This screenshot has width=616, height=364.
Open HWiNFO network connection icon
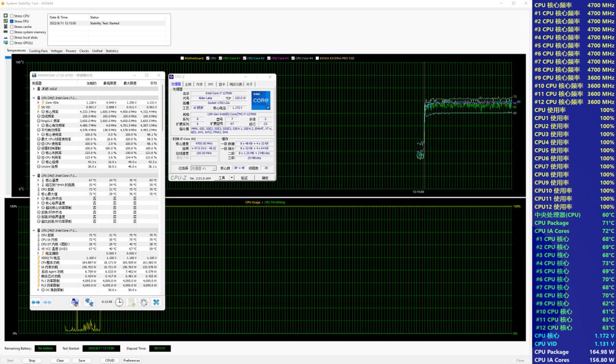(89, 302)
